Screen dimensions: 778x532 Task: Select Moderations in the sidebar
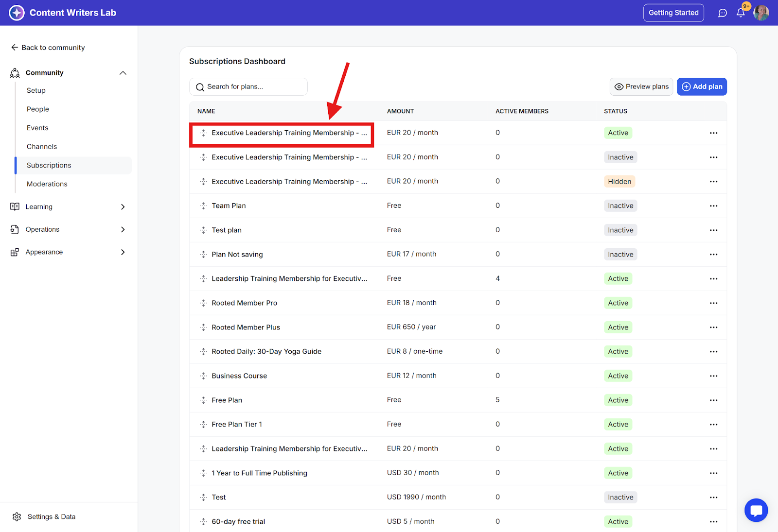(47, 184)
